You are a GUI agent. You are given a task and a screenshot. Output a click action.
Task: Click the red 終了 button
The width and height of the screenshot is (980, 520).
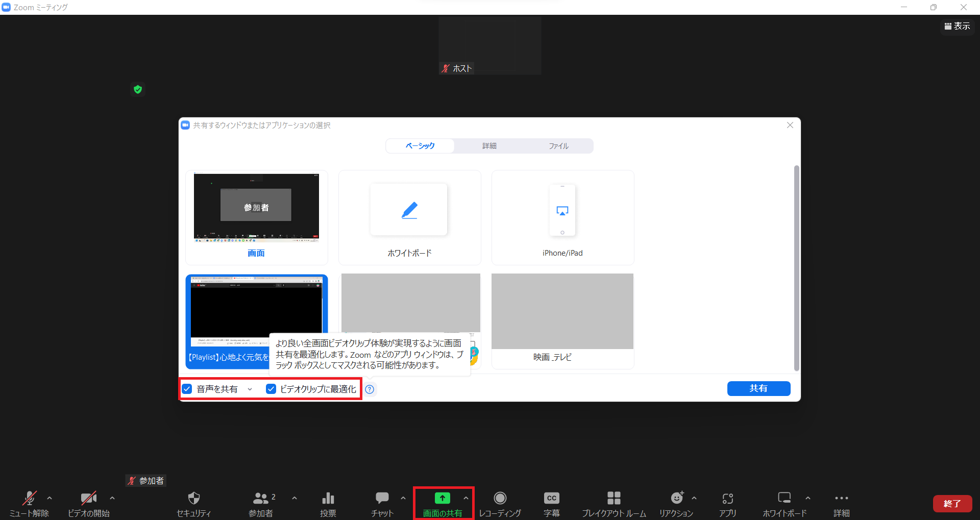pos(952,503)
